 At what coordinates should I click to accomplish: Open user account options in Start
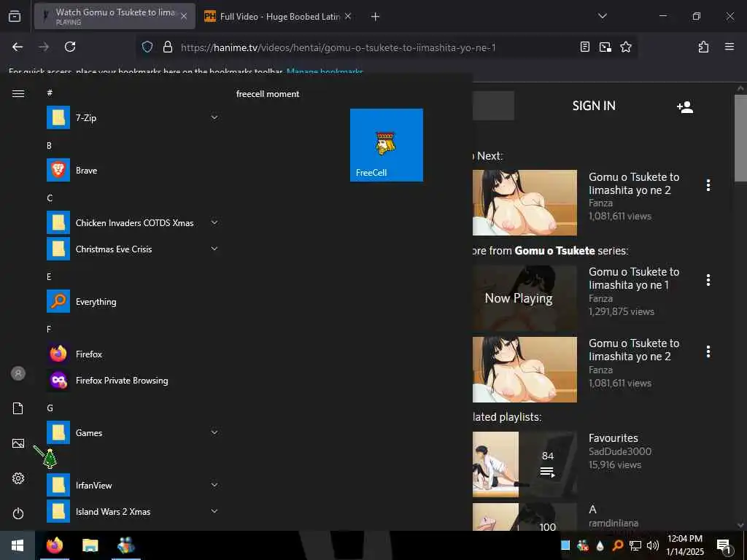18,373
